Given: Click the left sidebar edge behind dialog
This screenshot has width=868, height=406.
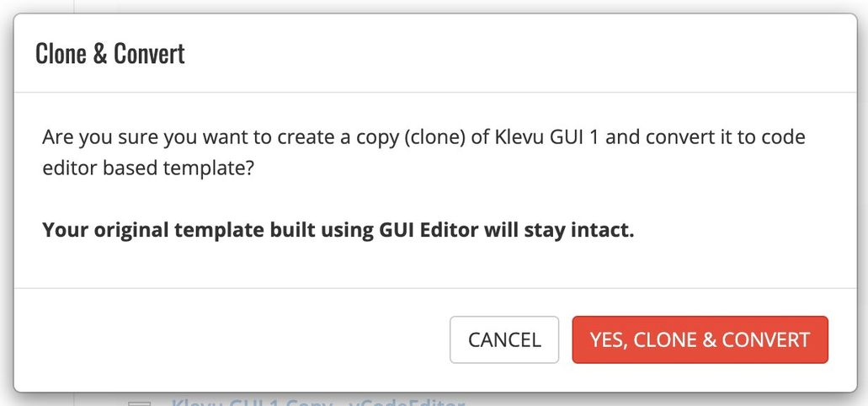Looking at the screenshot, I should click(x=74, y=6).
